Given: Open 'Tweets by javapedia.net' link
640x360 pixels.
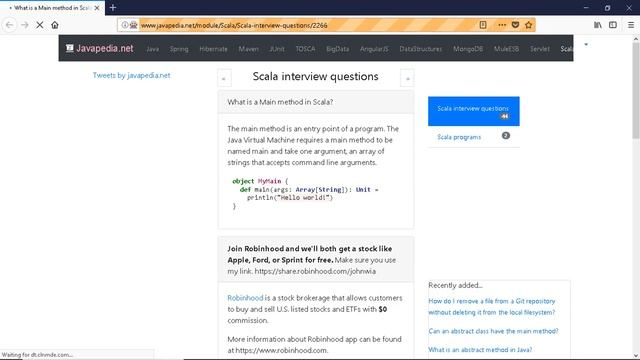Looking at the screenshot, I should click(x=131, y=75).
